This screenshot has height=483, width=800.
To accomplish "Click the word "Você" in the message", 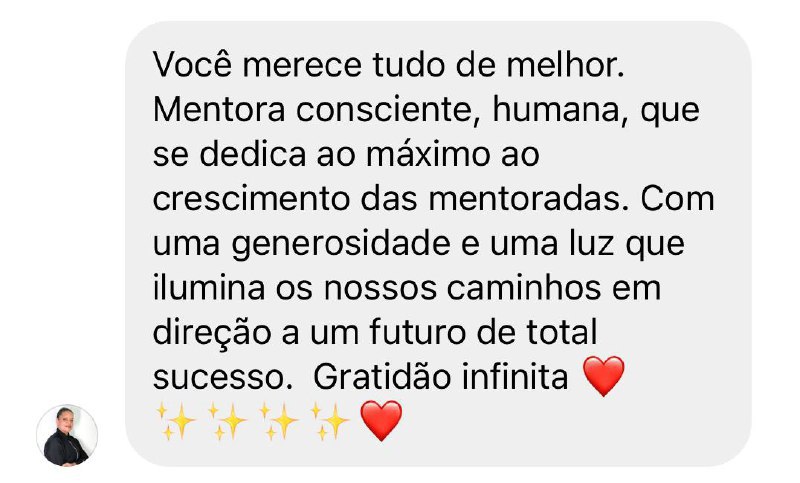I will (193, 65).
